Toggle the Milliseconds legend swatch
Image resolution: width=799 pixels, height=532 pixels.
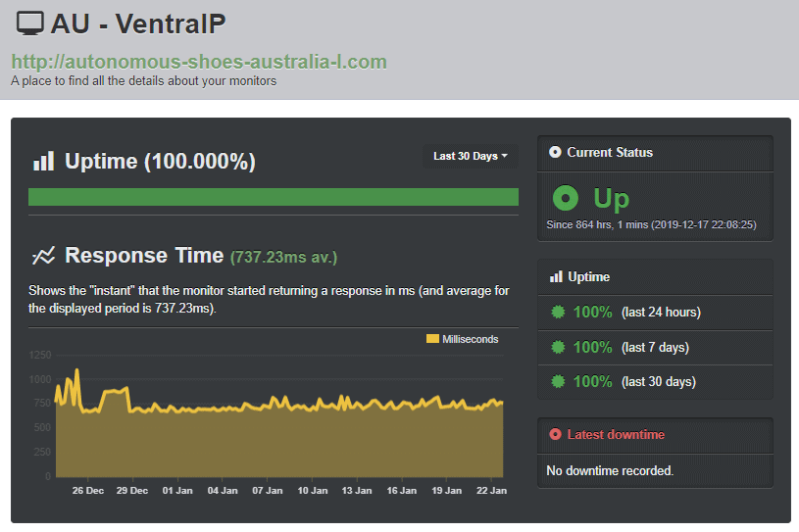[x=432, y=339]
